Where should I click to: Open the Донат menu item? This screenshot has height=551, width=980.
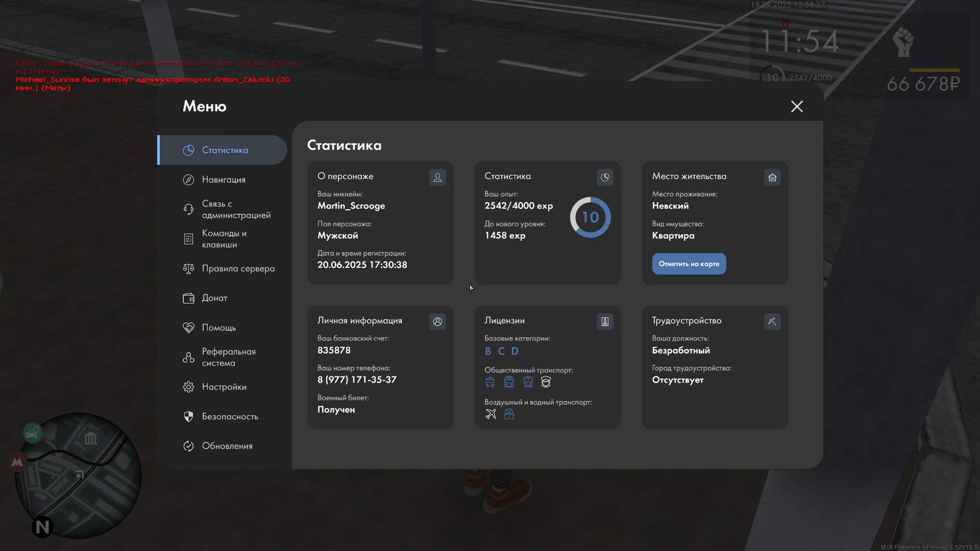[x=213, y=298]
